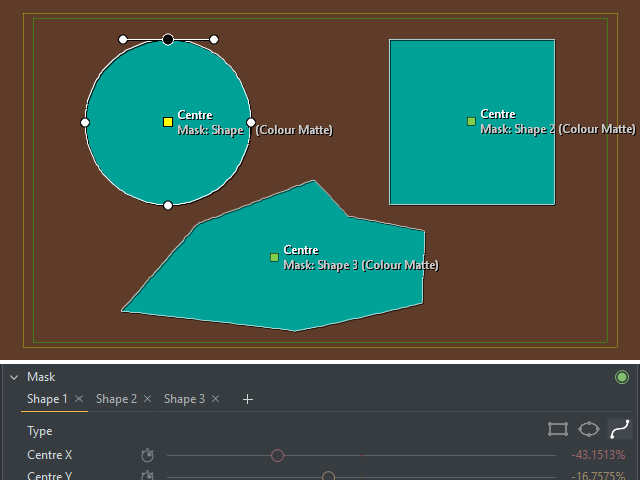Select the yellow centre handle of the circle
The image size is (640, 480).
(x=168, y=122)
